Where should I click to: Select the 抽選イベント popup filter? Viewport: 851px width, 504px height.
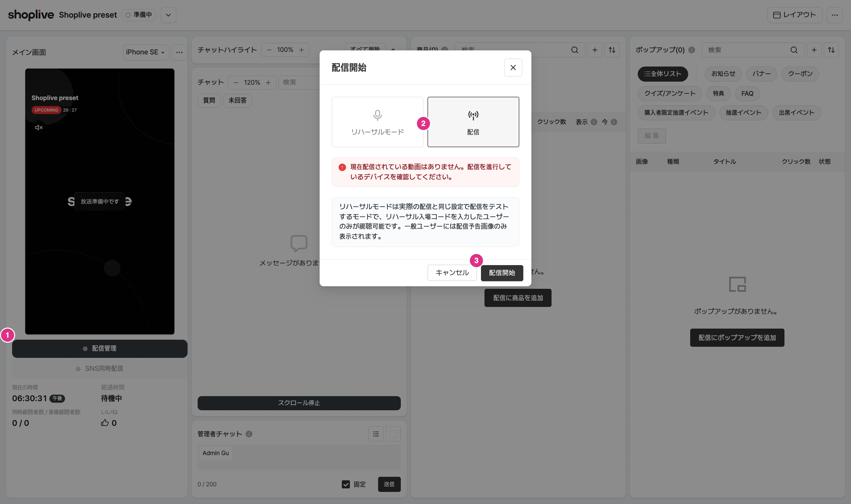(x=743, y=113)
